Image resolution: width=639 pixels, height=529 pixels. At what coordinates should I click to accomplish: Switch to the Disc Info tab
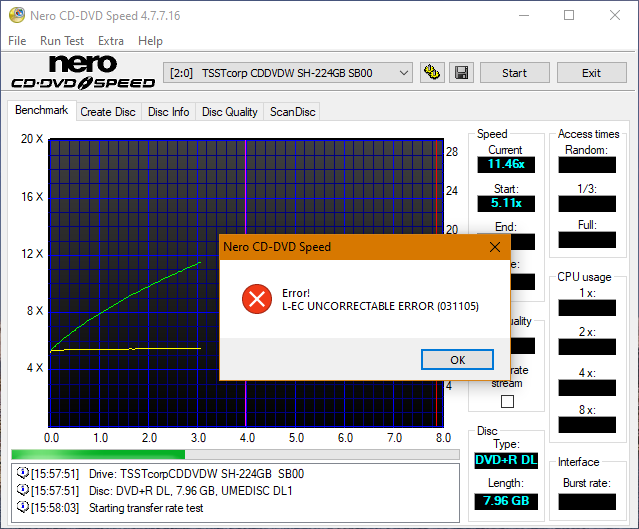(169, 112)
